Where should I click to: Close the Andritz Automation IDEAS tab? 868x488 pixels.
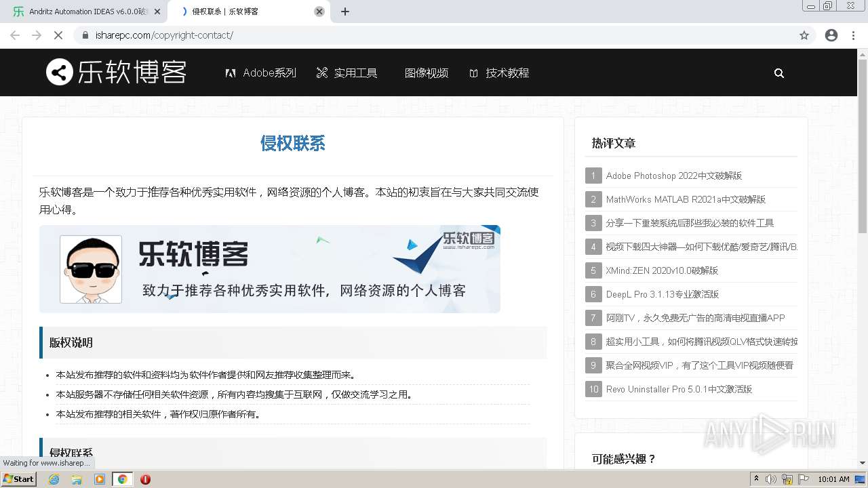click(157, 12)
